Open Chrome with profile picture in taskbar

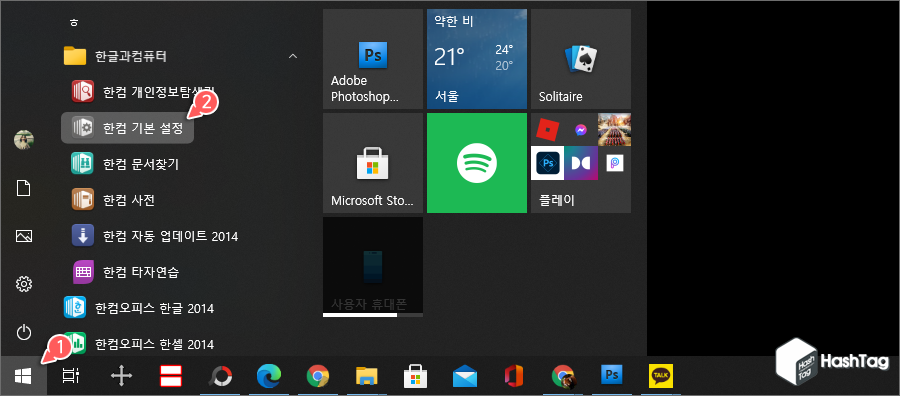click(x=563, y=376)
